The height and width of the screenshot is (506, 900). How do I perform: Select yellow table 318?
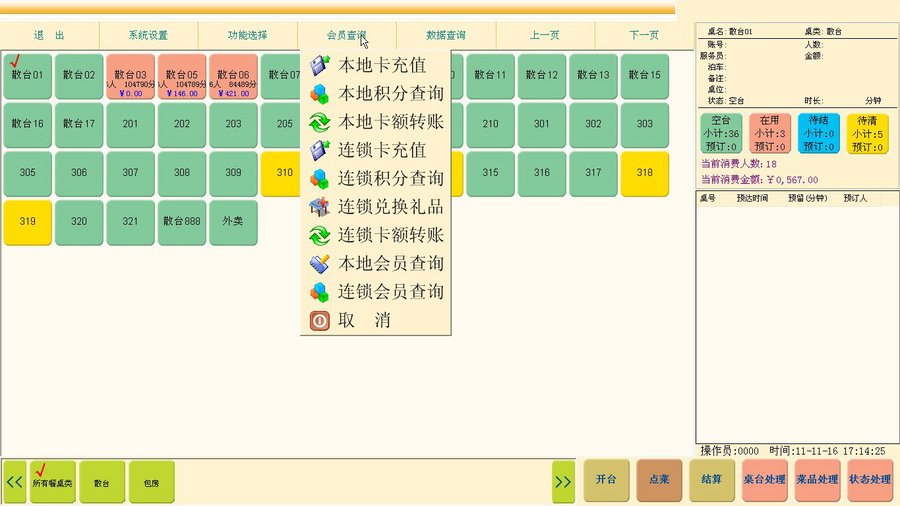point(645,173)
